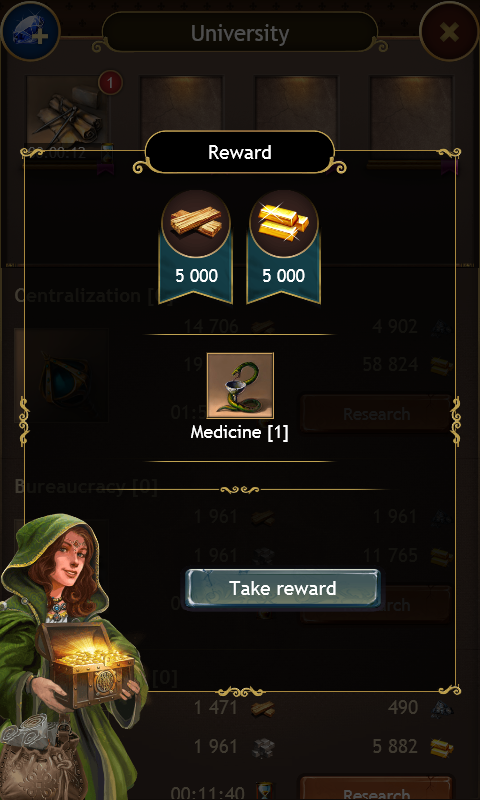The height and width of the screenshot is (800, 480).
Task: Click the 5 000 wood amount ribbon
Action: pyautogui.click(x=196, y=276)
